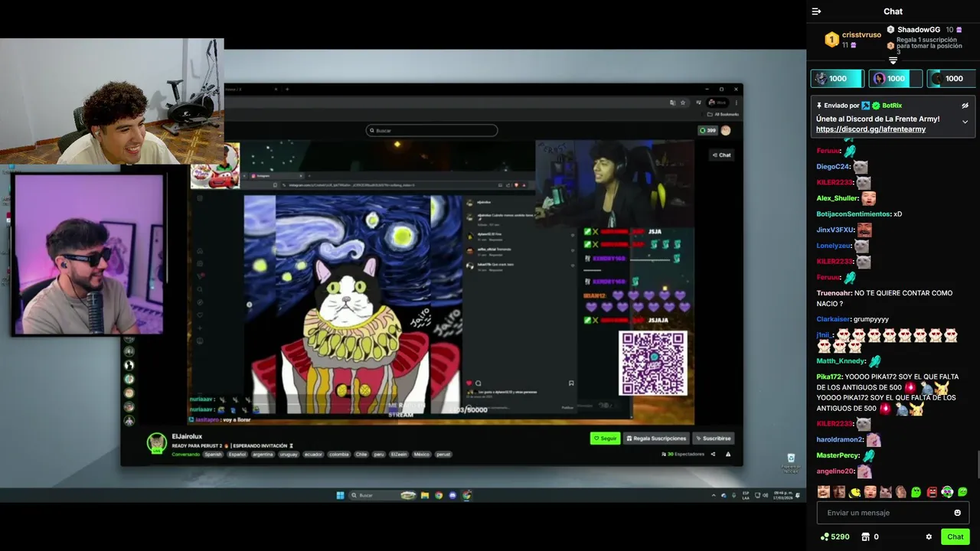Click the haroldramon2 chat username
This screenshot has height=551, width=980.
pos(839,440)
